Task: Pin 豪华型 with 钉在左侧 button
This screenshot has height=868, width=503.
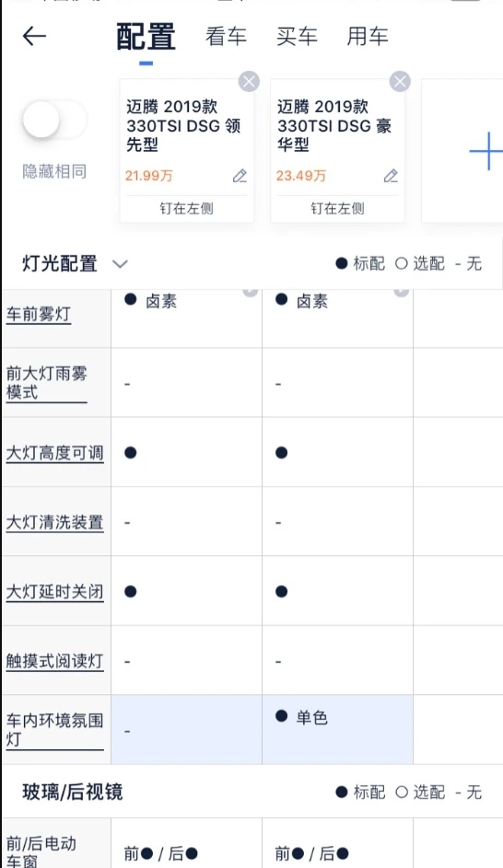Action: (337, 209)
